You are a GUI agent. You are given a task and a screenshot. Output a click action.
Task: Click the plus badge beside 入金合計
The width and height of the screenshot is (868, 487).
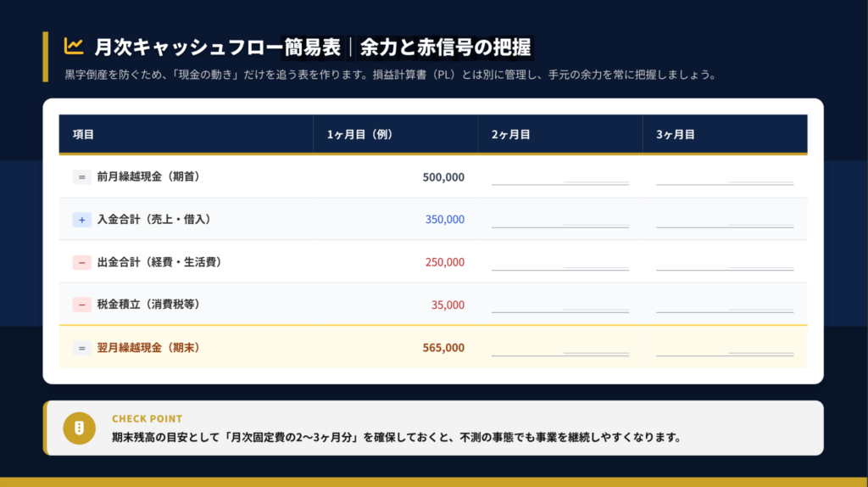pos(82,220)
